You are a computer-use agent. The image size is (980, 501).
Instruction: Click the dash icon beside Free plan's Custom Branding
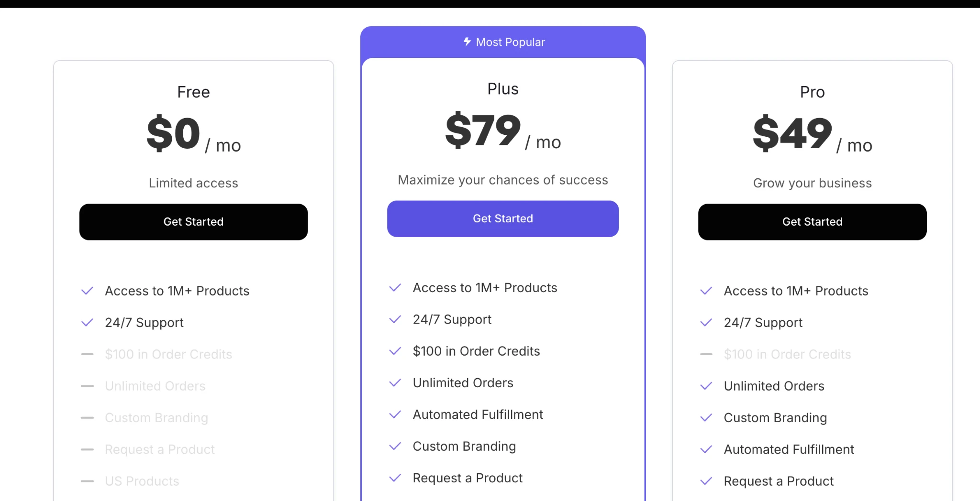pyautogui.click(x=87, y=417)
